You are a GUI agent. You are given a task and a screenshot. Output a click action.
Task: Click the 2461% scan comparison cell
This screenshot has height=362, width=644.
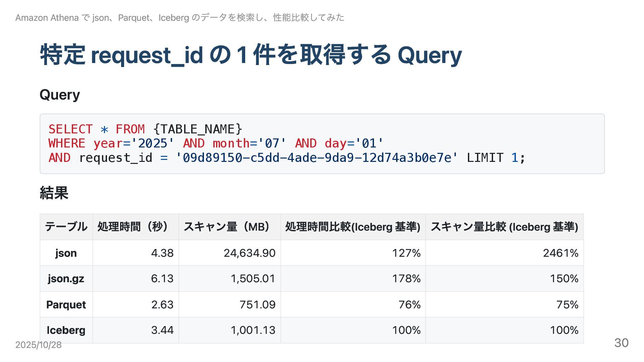click(x=560, y=253)
